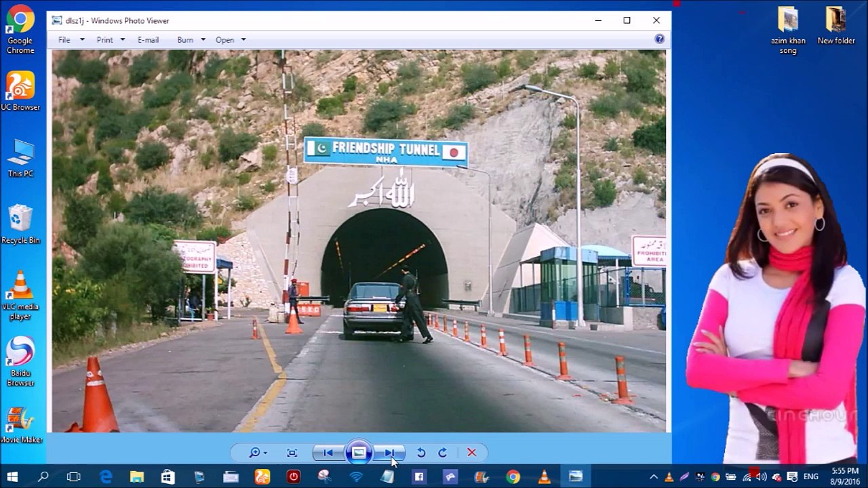Open the Snipping Tool taskbar icon
The height and width of the screenshot is (488, 868).
(325, 476)
